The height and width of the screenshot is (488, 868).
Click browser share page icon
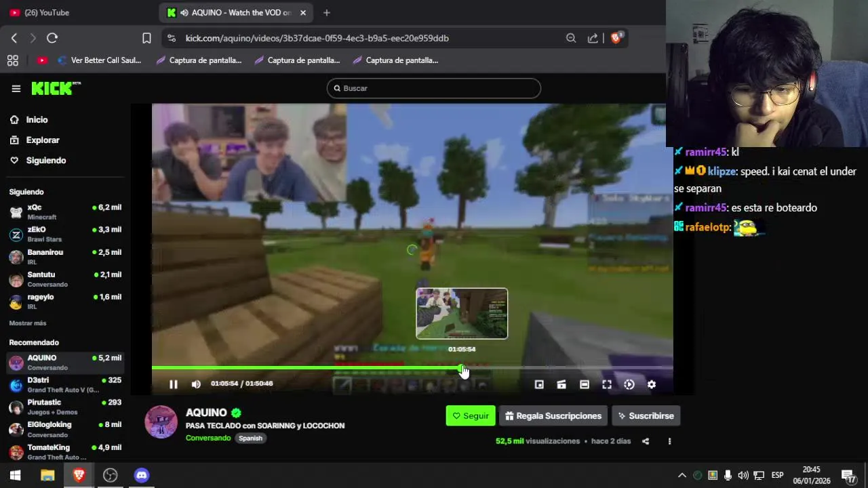[x=593, y=38]
